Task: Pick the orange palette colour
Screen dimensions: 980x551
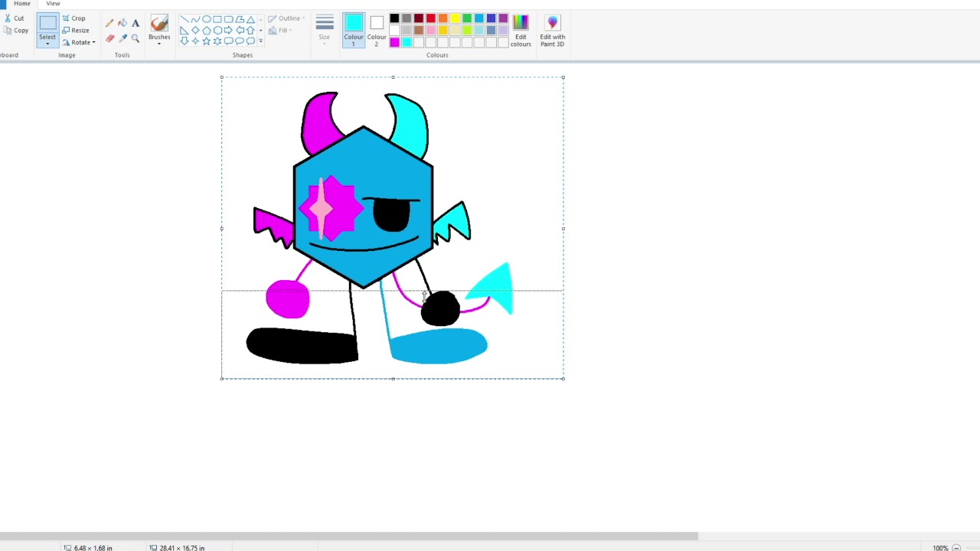Action: pyautogui.click(x=443, y=18)
